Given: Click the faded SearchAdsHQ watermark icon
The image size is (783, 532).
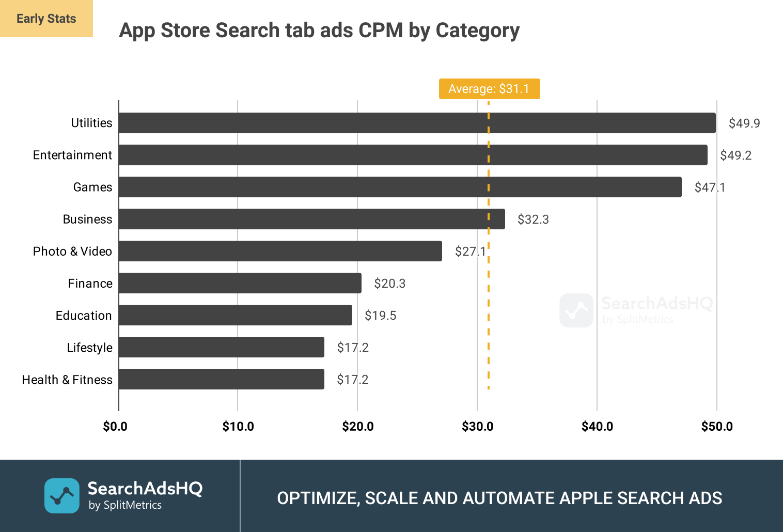Looking at the screenshot, I should click(x=576, y=310).
